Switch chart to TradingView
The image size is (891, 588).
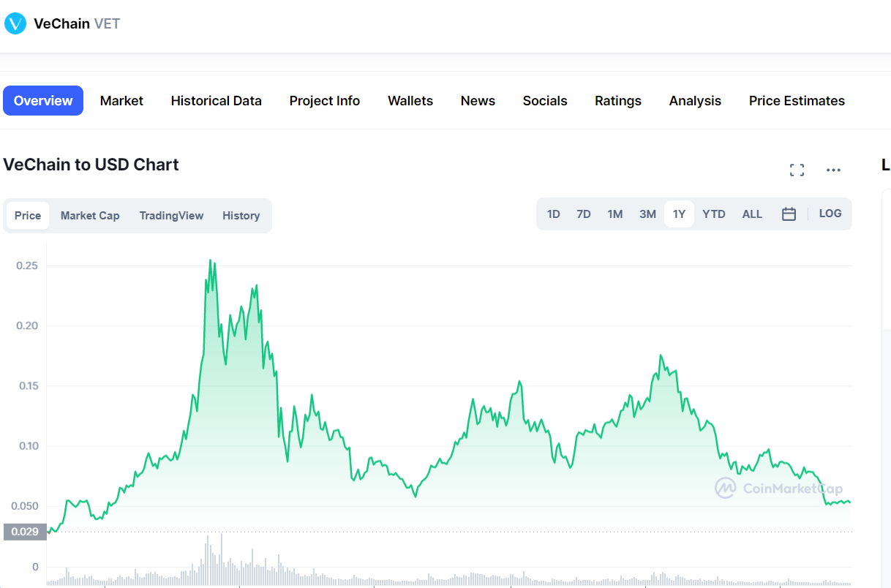coord(171,216)
